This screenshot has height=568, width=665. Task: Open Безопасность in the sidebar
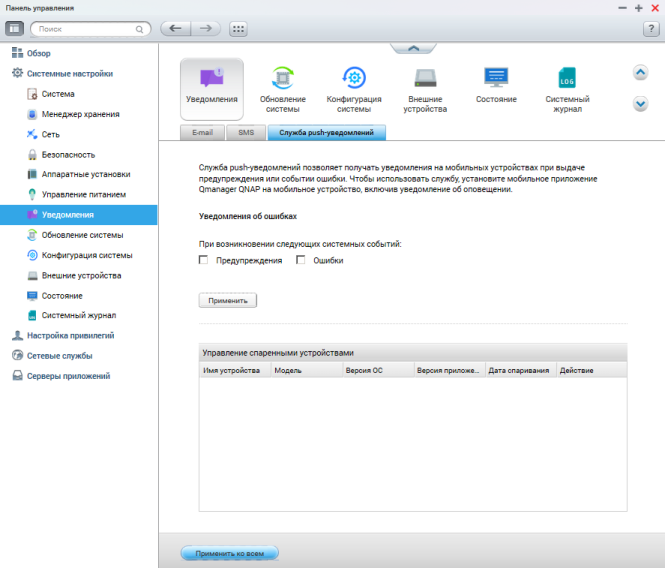click(61, 155)
